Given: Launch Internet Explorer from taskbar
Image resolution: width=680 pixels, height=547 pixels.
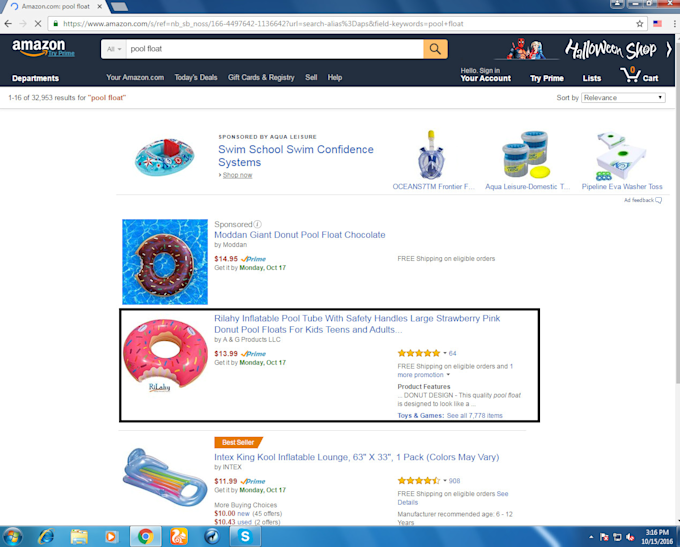Looking at the screenshot, I should (x=46, y=537).
